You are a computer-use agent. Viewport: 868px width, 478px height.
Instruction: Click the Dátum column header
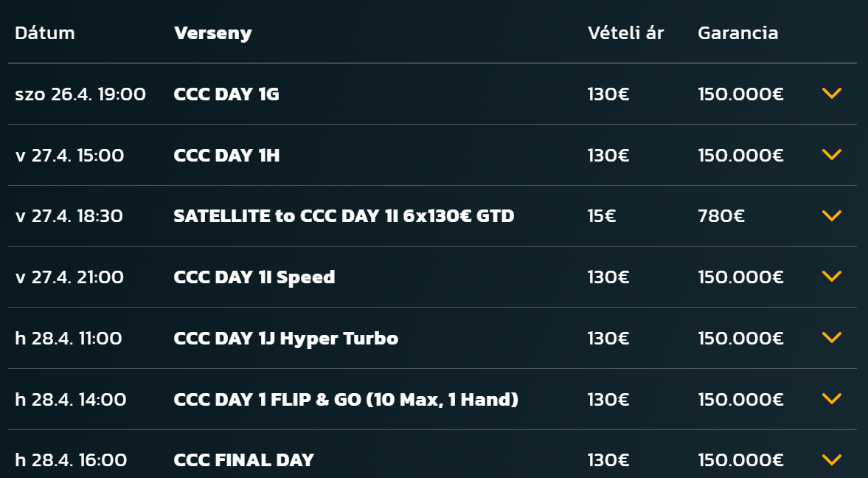45,33
